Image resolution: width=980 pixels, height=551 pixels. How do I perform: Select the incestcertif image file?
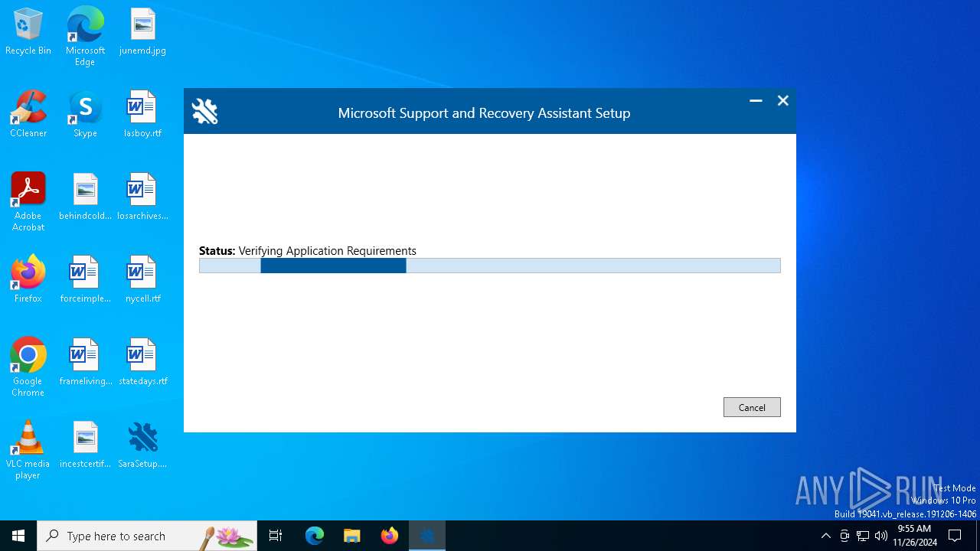click(85, 445)
